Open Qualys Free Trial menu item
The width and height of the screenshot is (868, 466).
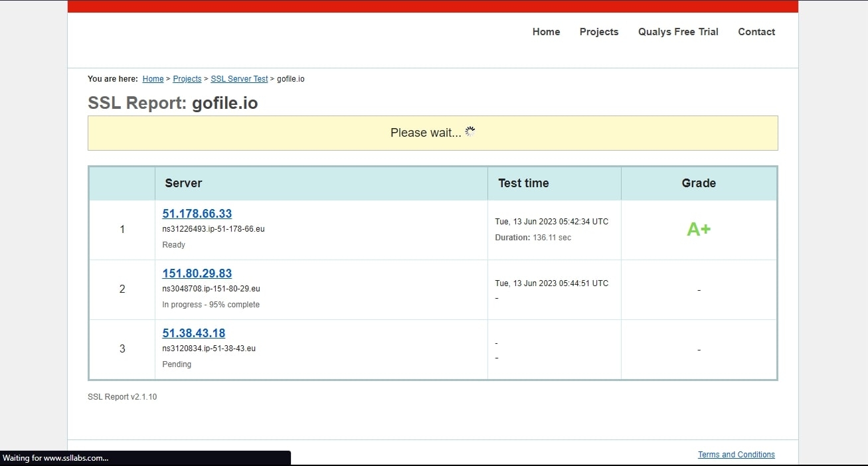click(678, 32)
